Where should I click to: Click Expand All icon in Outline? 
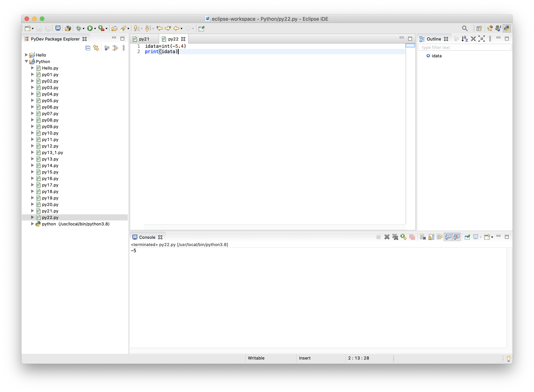click(x=482, y=39)
